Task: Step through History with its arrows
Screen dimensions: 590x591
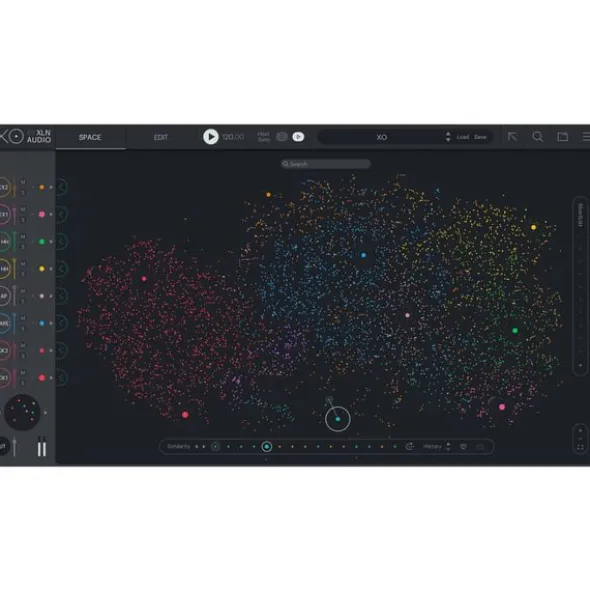Action: 448,447
